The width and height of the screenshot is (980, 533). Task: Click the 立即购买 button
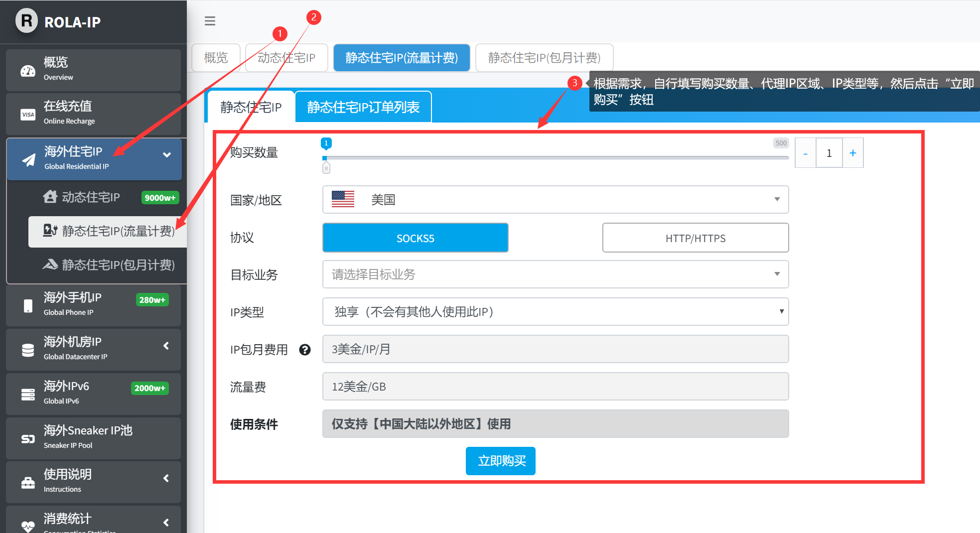[500, 461]
